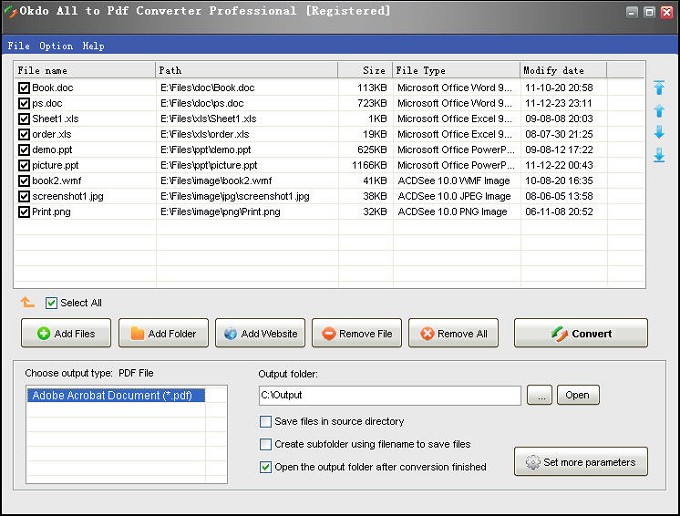Browse output folder with the ... button
Image resolution: width=680 pixels, height=516 pixels.
pos(539,395)
